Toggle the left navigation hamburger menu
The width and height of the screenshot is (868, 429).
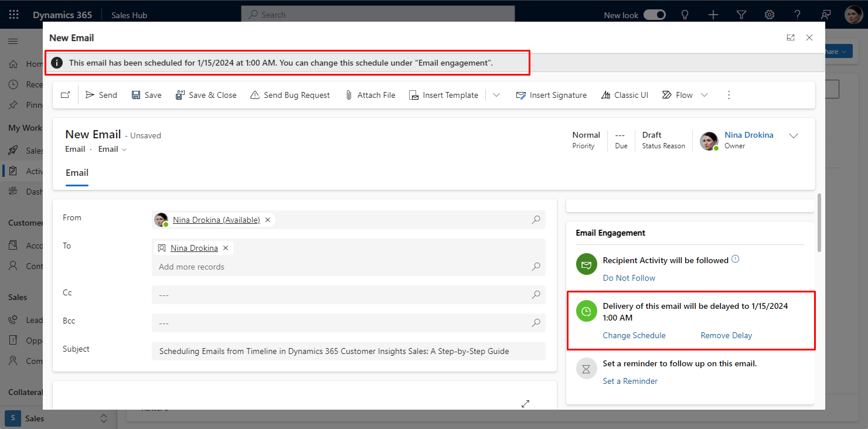tap(13, 41)
